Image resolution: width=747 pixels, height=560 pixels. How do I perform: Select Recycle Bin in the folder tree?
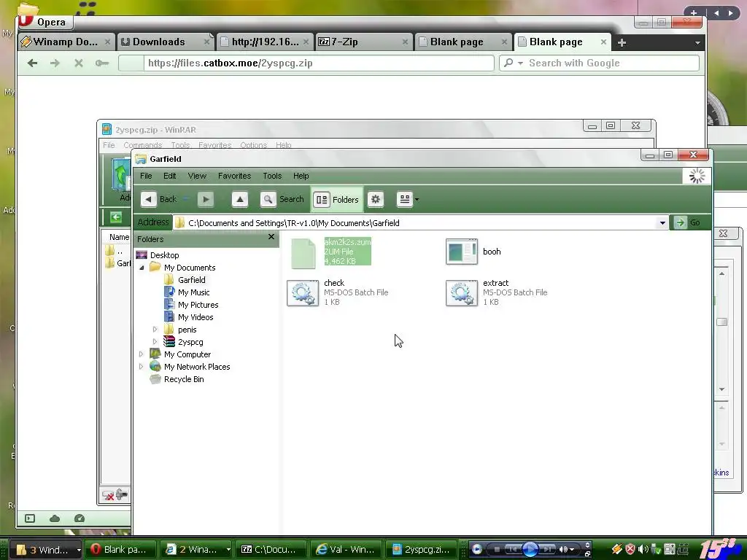click(x=183, y=379)
